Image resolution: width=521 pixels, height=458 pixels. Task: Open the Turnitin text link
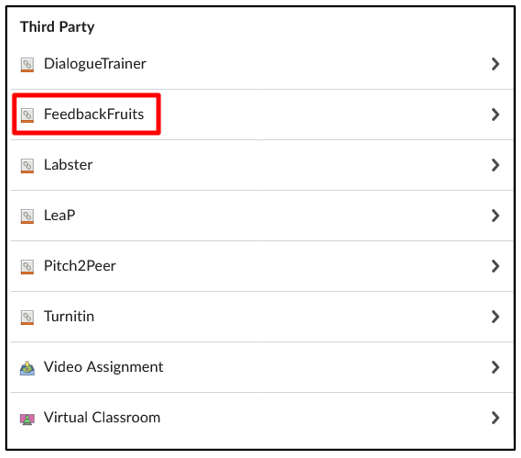(x=69, y=316)
